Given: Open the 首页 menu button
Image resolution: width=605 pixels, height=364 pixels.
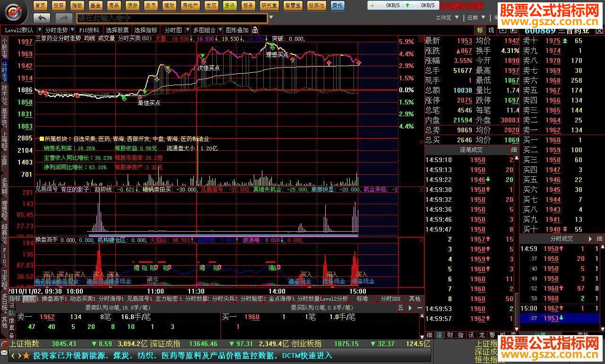Looking at the screenshot, I should click(41, 6).
